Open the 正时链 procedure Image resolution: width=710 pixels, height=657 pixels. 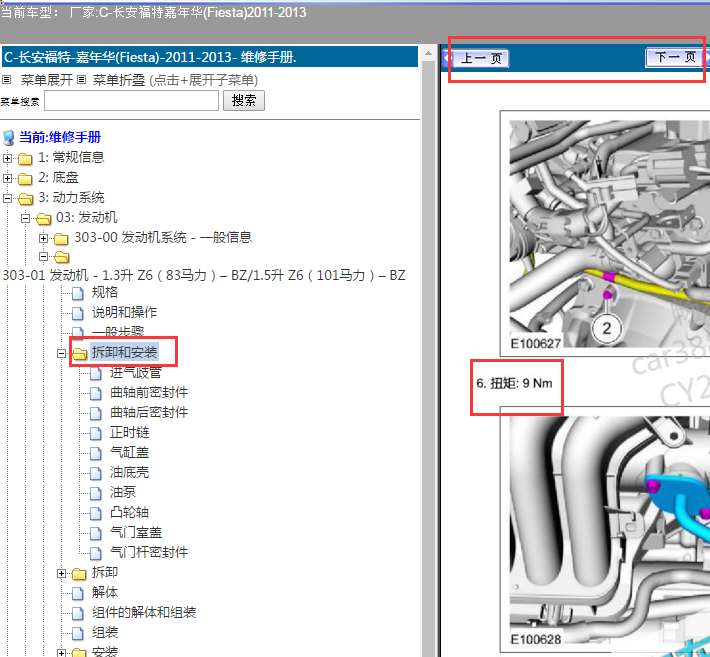pyautogui.click(x=130, y=432)
